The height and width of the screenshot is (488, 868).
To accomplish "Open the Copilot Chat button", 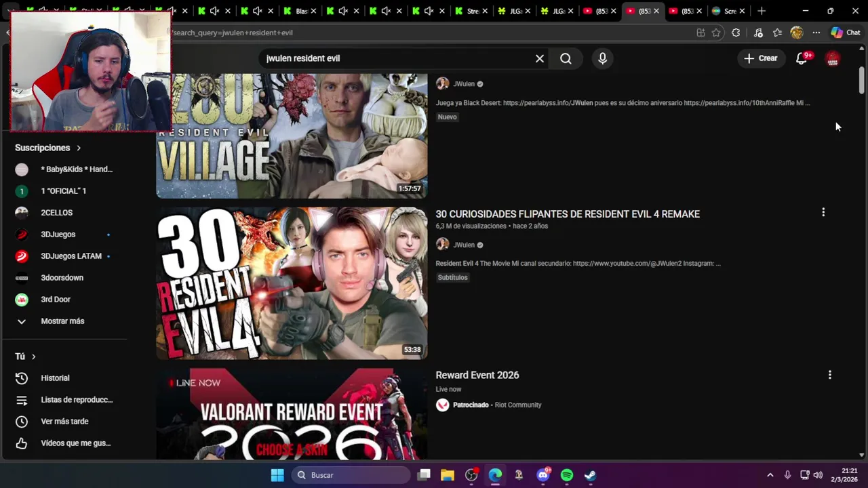I will [x=846, y=33].
